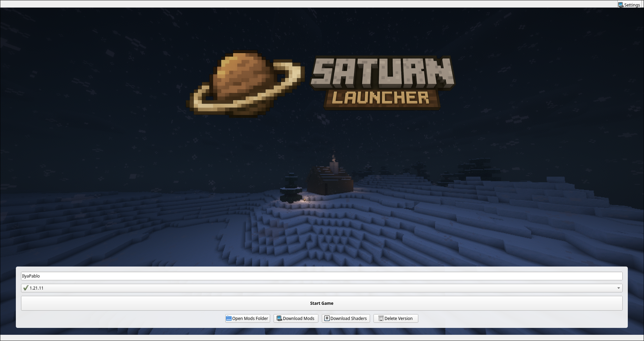
Task: Delete the installed version
Action: click(396, 318)
